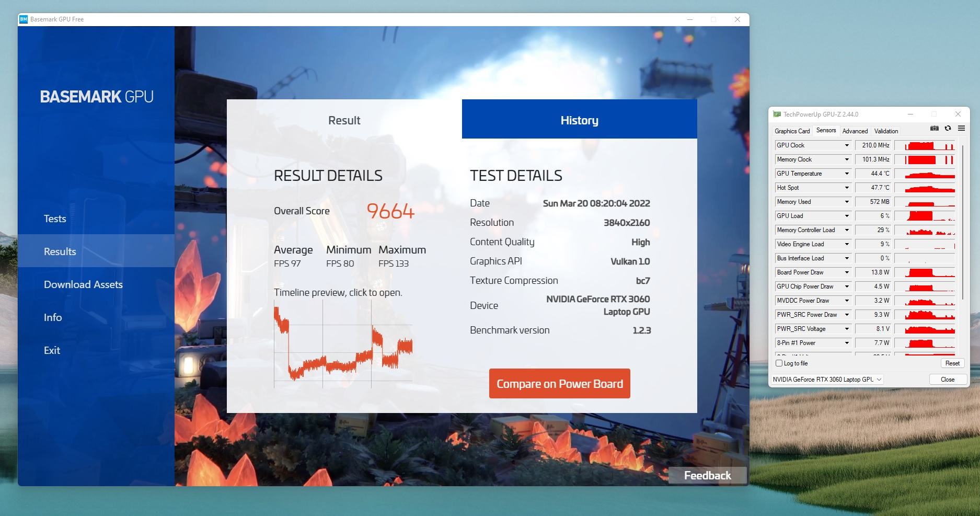Open the Memory Clock sensor dropdown

[847, 159]
